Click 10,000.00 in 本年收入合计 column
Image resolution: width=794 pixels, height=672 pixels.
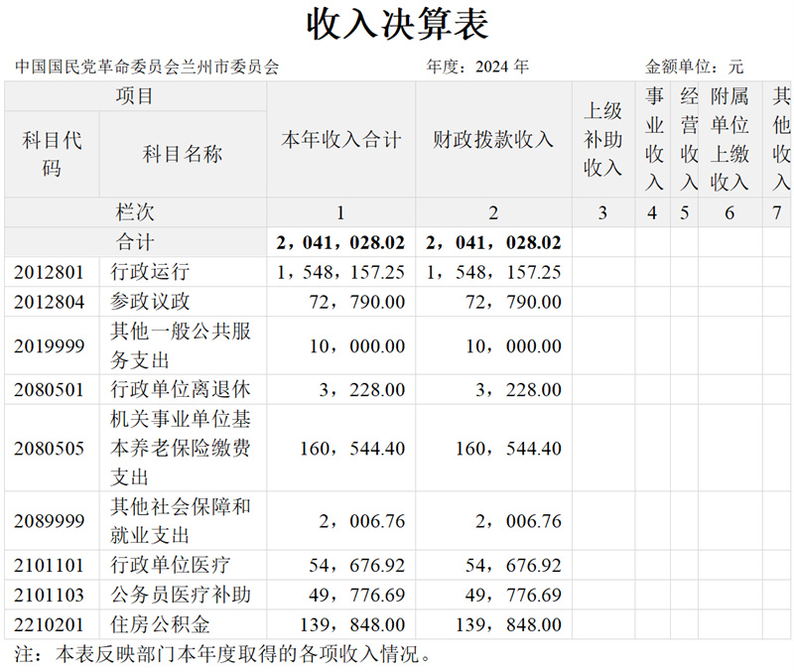[x=357, y=346]
